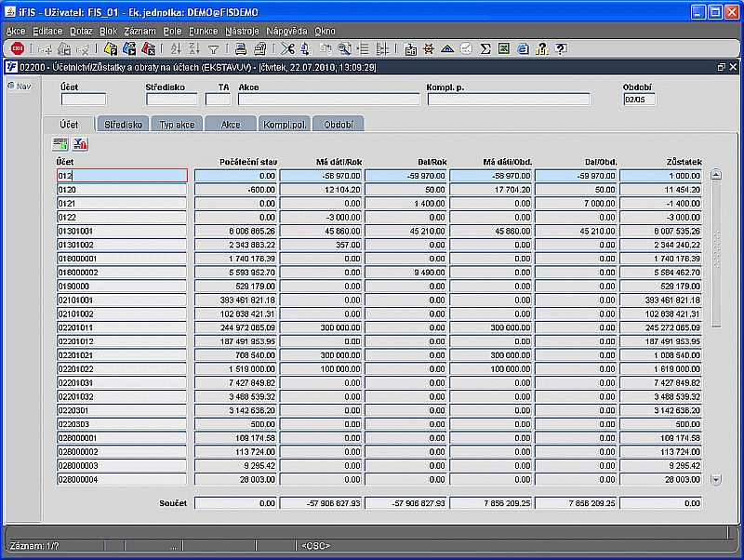Select account row 01301001
744x560 pixels.
click(121, 230)
